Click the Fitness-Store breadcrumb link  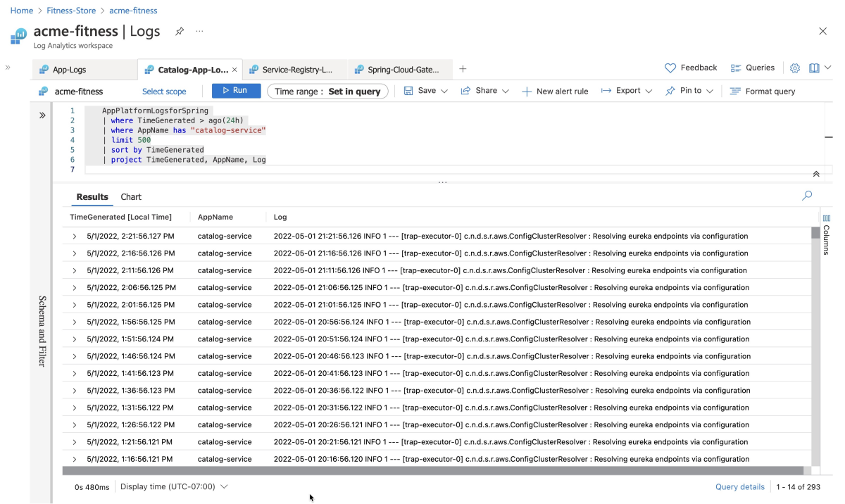click(x=71, y=11)
